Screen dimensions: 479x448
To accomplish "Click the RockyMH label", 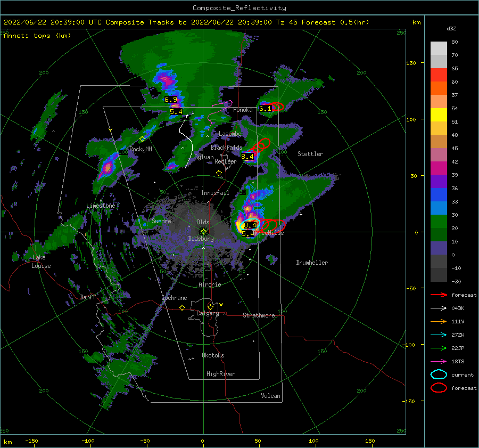I will pos(141,149).
